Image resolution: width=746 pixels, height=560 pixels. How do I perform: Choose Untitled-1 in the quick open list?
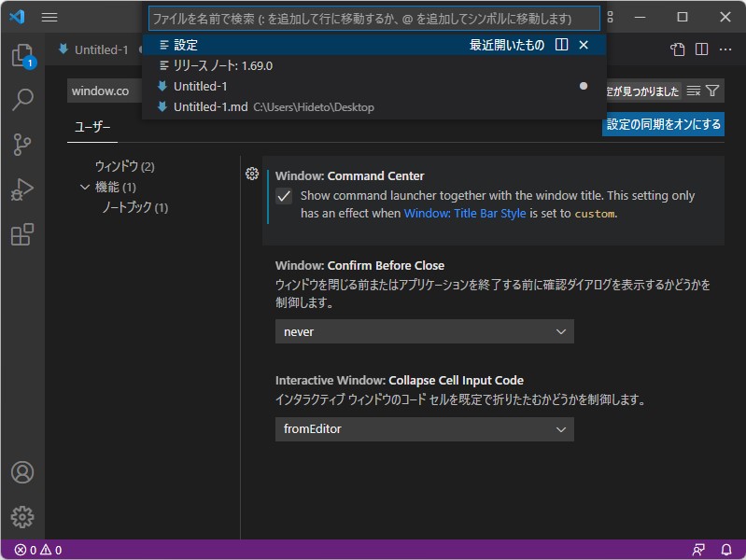[x=374, y=86]
